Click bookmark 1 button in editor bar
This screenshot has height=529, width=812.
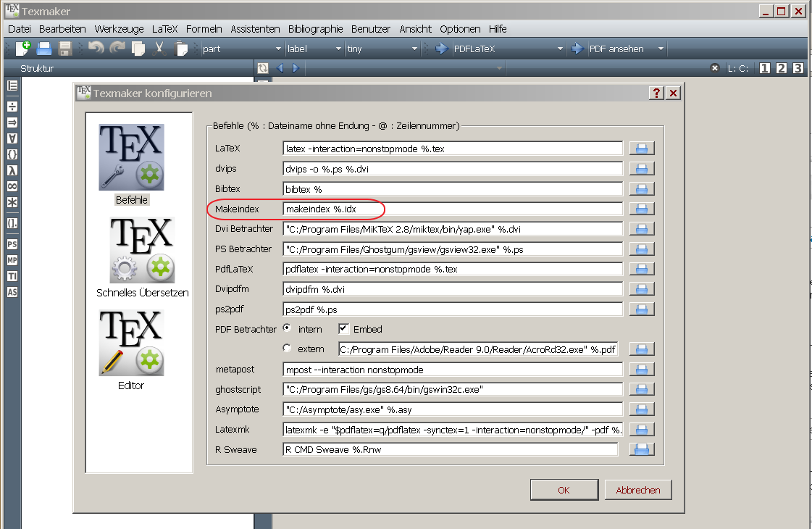point(765,68)
